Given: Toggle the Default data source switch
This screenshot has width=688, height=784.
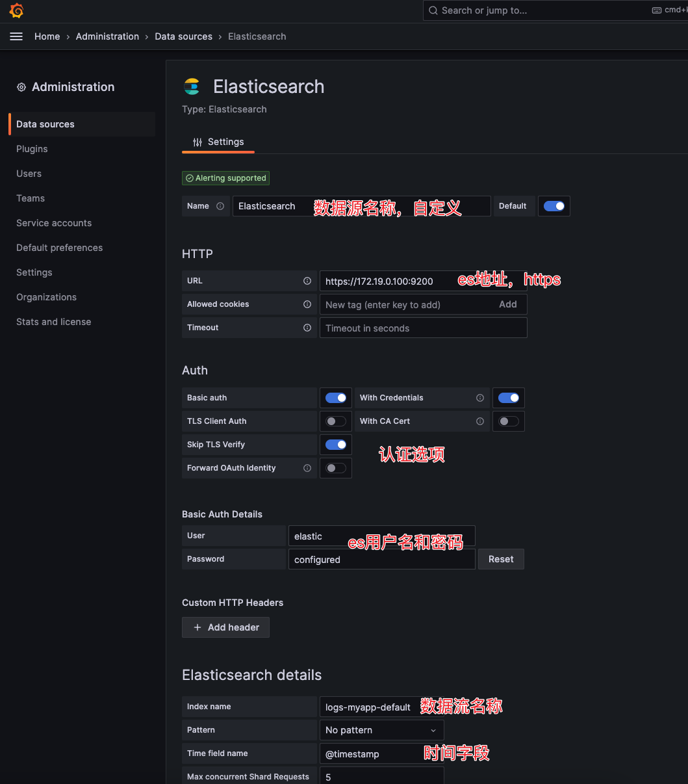Looking at the screenshot, I should (x=554, y=206).
